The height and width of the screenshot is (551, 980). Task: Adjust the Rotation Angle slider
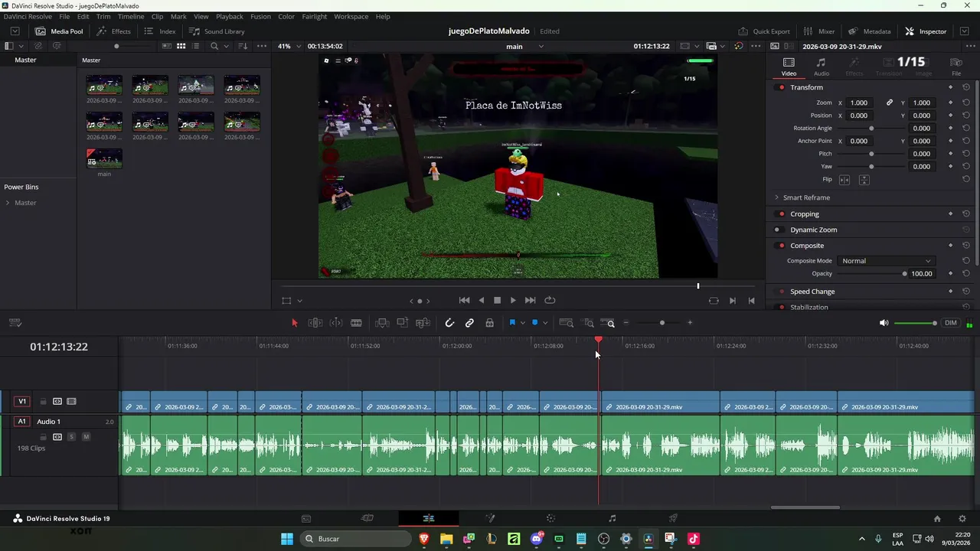tap(871, 129)
